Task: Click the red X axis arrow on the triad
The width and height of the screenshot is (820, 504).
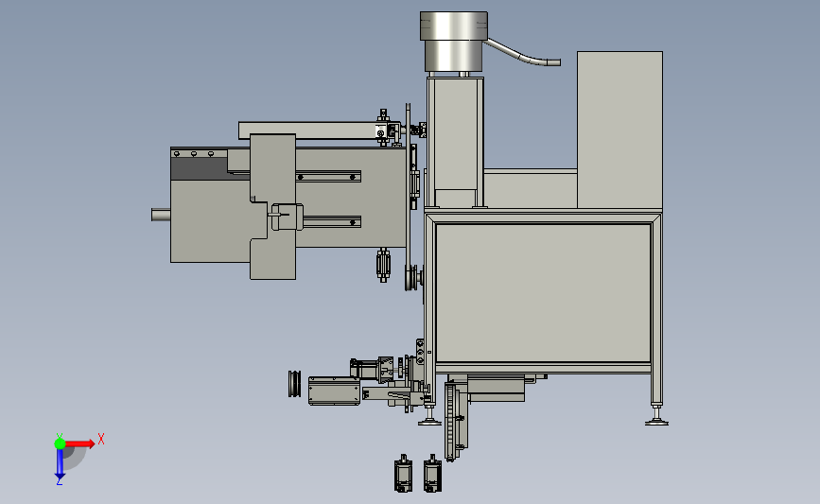Action: [80, 443]
